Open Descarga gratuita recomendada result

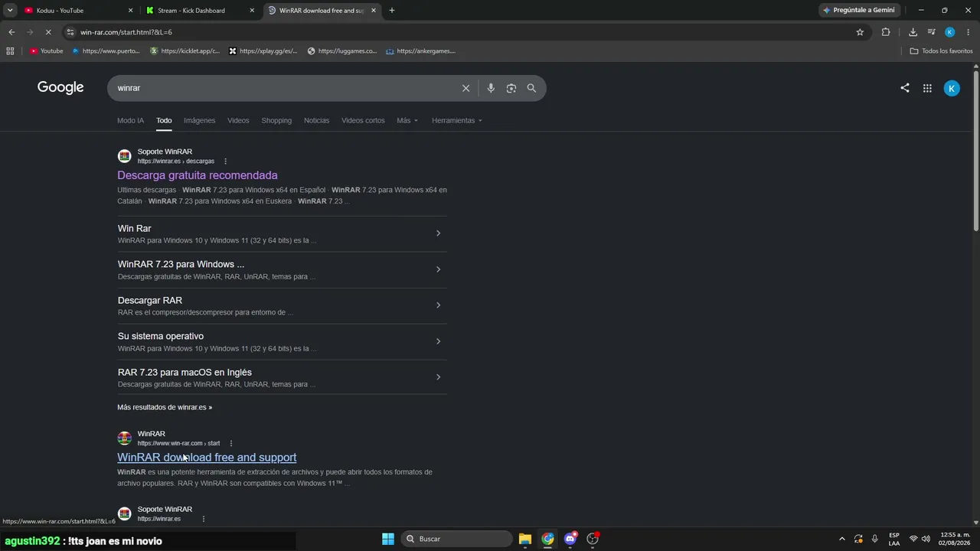coord(198,175)
